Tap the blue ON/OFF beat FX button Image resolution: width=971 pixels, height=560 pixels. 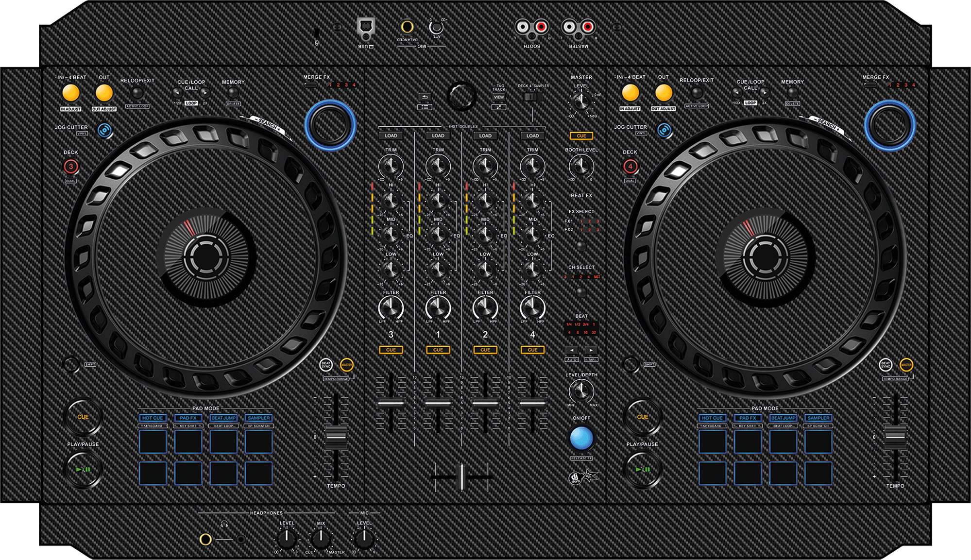pos(581,439)
